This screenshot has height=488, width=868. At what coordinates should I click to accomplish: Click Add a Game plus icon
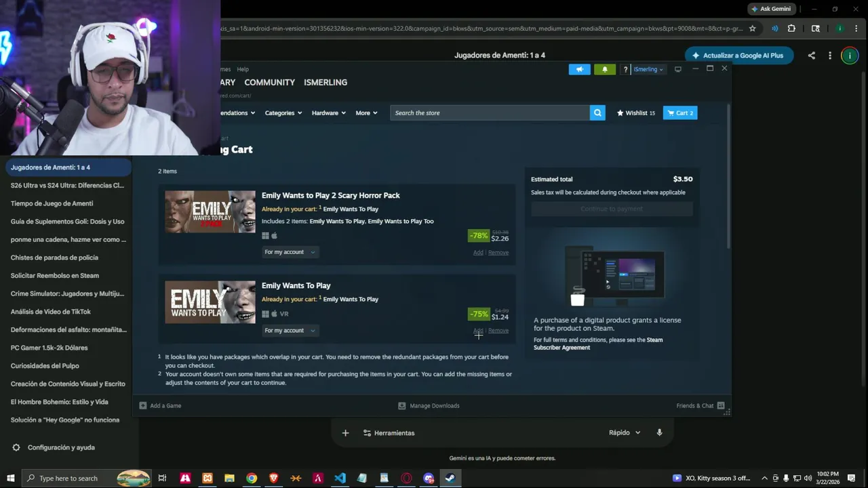click(x=143, y=405)
